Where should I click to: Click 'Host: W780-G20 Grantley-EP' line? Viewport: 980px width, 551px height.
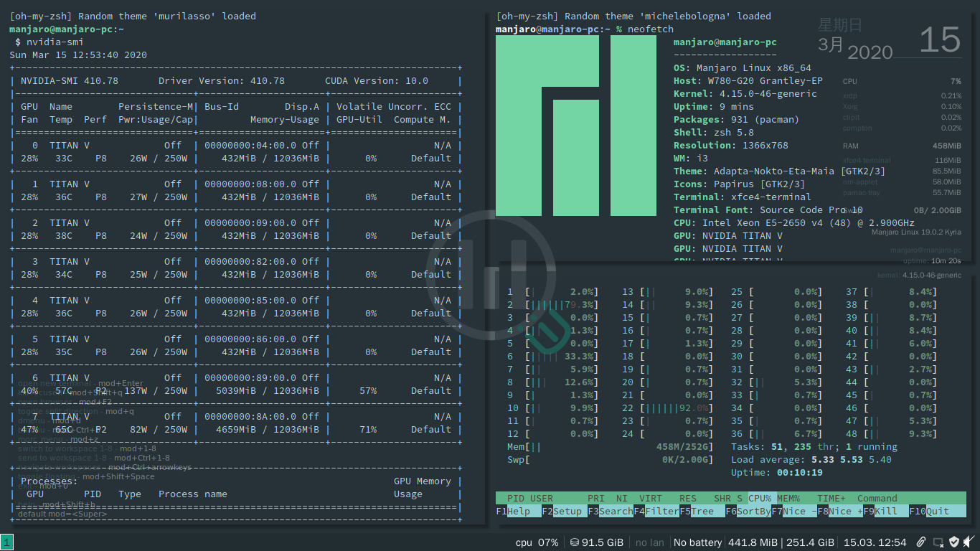748,81
